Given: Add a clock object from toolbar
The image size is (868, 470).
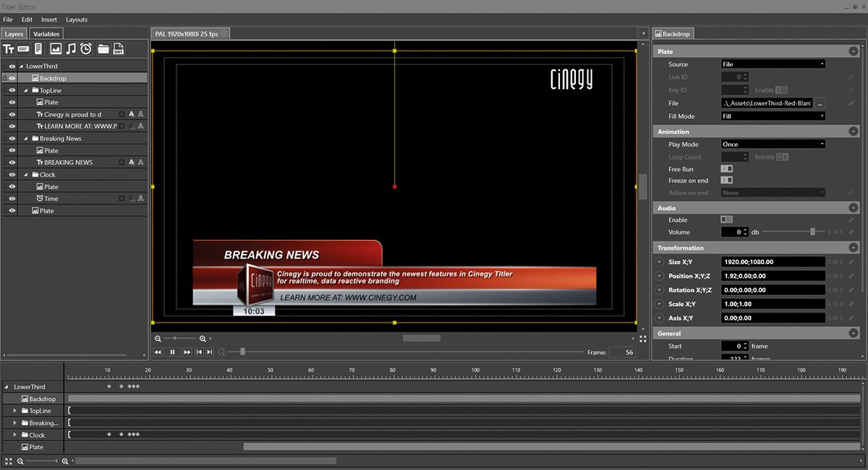Looking at the screenshot, I should [86, 49].
